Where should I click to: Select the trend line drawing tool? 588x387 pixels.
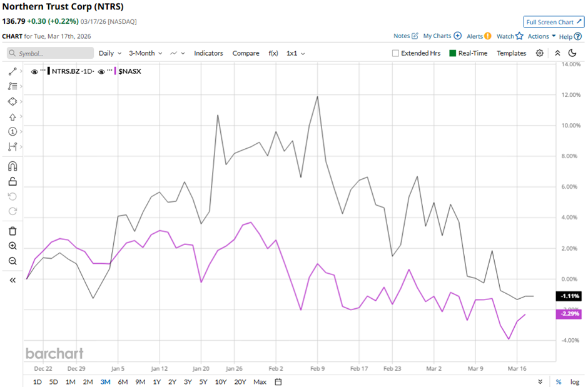point(13,71)
